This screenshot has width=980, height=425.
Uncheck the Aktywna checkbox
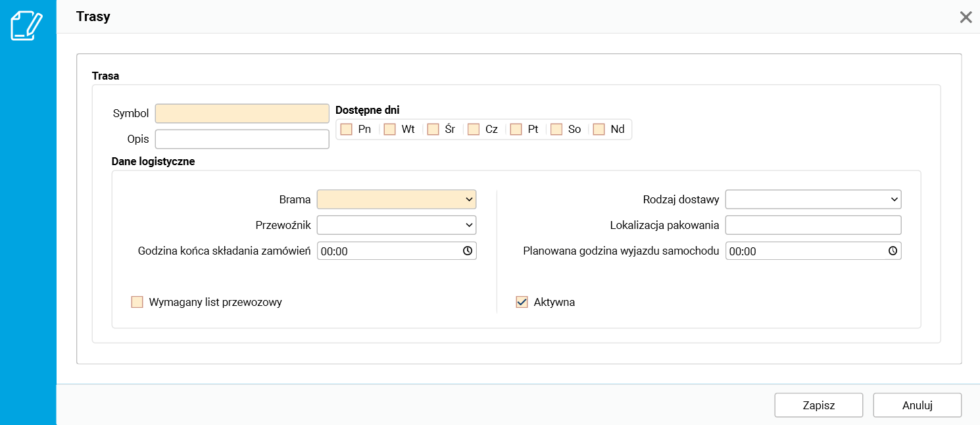click(522, 302)
